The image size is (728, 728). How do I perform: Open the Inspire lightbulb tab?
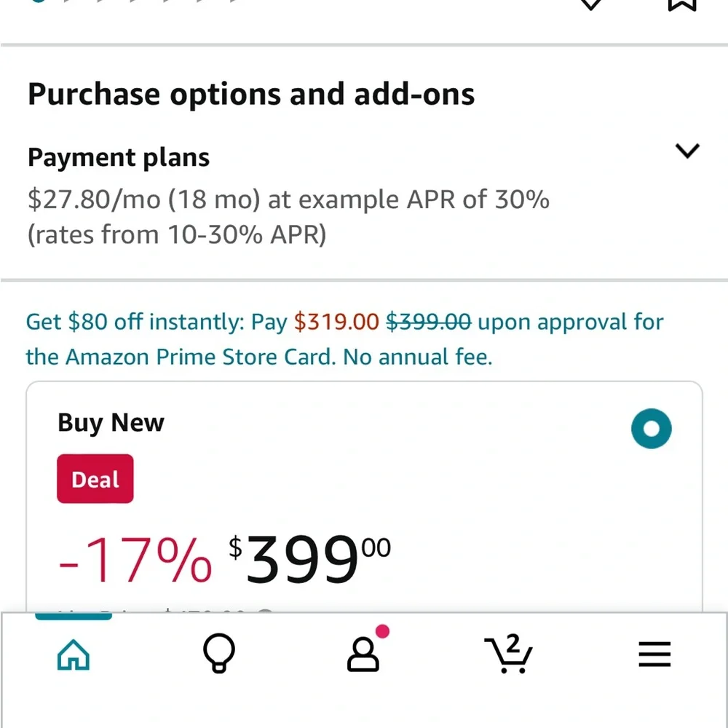219,653
